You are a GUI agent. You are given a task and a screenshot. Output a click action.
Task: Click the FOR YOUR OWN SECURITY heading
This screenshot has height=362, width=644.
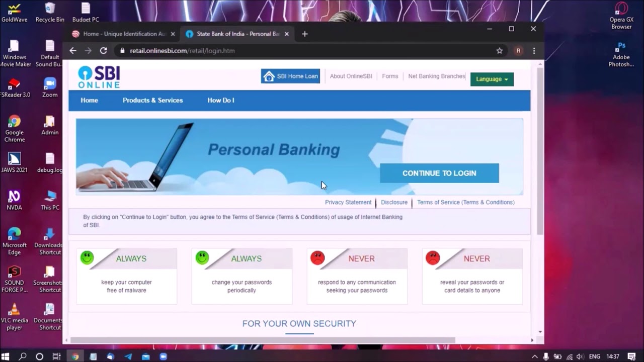(299, 324)
